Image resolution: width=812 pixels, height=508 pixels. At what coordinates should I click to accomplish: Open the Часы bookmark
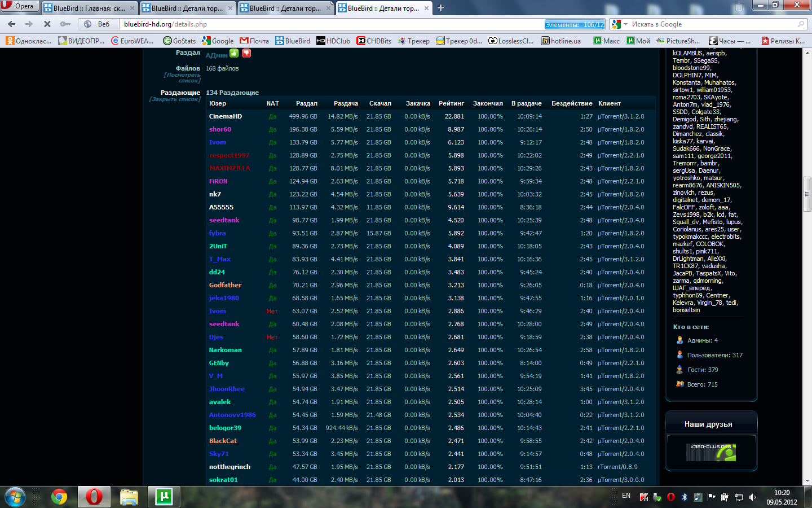pyautogui.click(x=730, y=41)
